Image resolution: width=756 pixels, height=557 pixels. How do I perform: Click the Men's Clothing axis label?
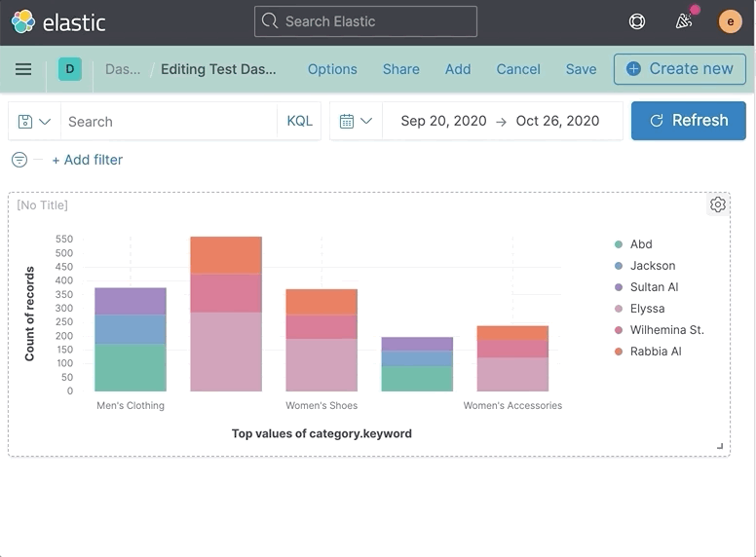[x=131, y=406]
